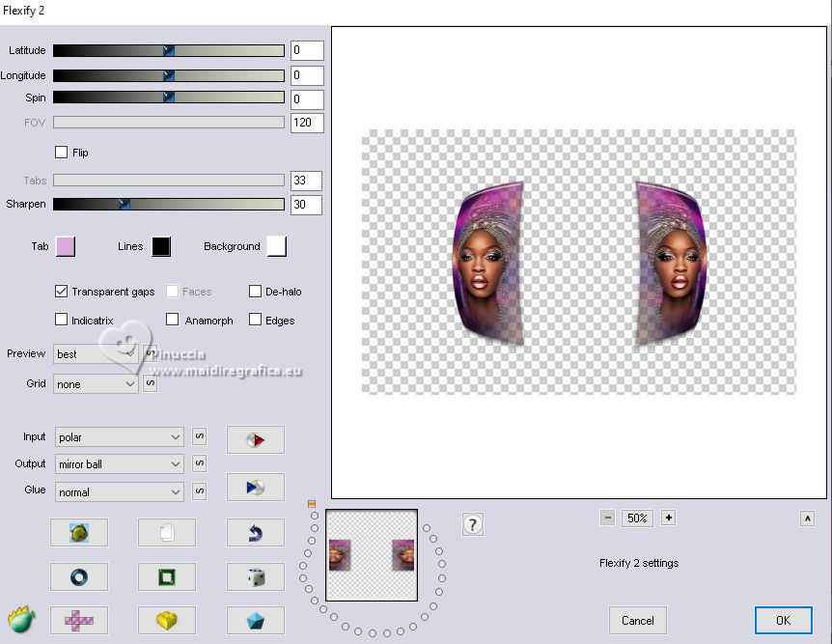Viewport: 832px width, 644px height.
Task: Enable the Edges checkbox
Action: click(x=255, y=319)
